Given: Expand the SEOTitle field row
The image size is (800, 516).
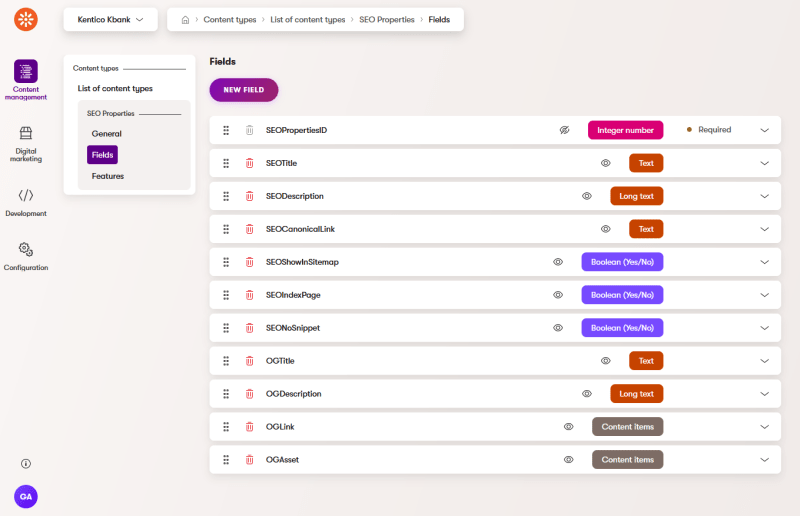Looking at the screenshot, I should 764,163.
